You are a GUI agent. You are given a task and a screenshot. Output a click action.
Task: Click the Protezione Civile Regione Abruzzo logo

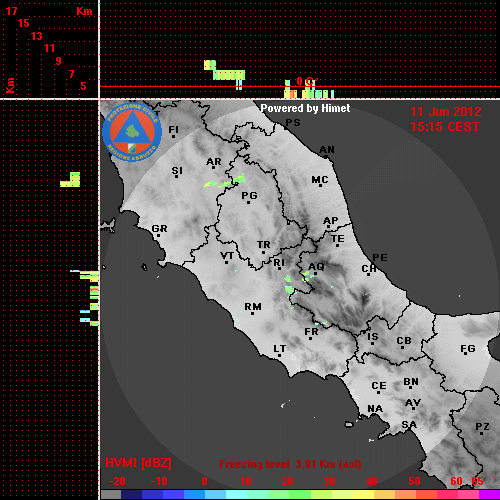coord(132,132)
